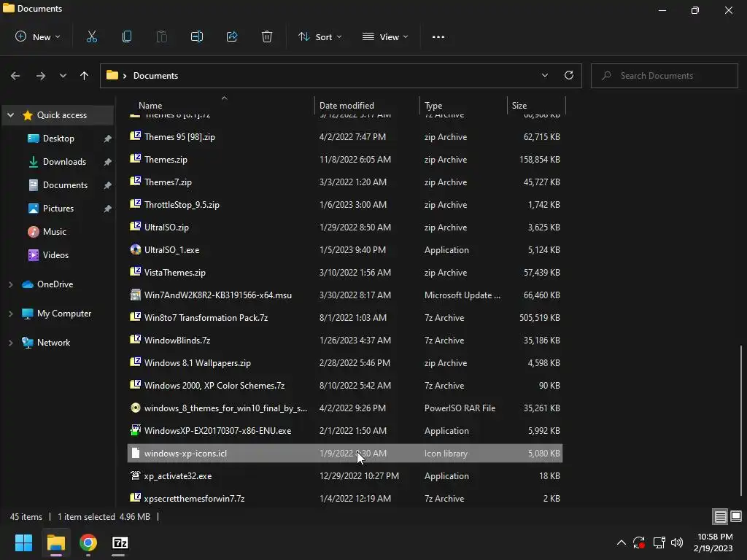The image size is (747, 560).
Task: Switch to details view layout button
Action: pos(720,516)
